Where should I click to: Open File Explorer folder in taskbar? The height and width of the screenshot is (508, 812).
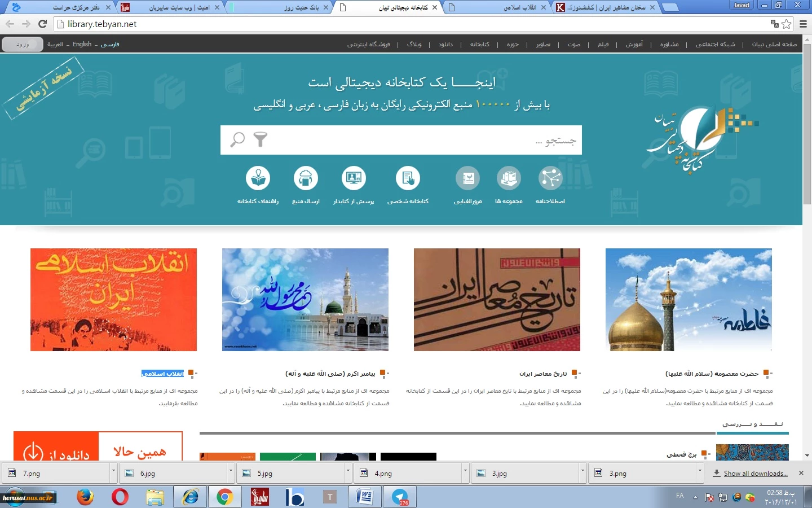155,497
